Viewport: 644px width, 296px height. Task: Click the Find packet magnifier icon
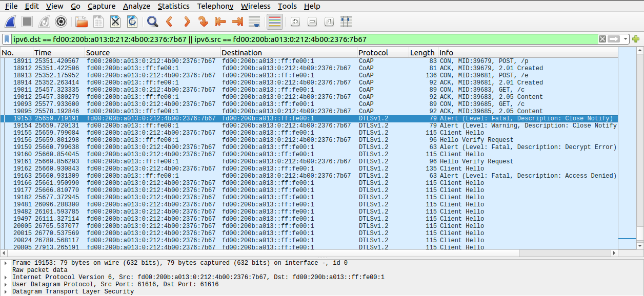(152, 22)
